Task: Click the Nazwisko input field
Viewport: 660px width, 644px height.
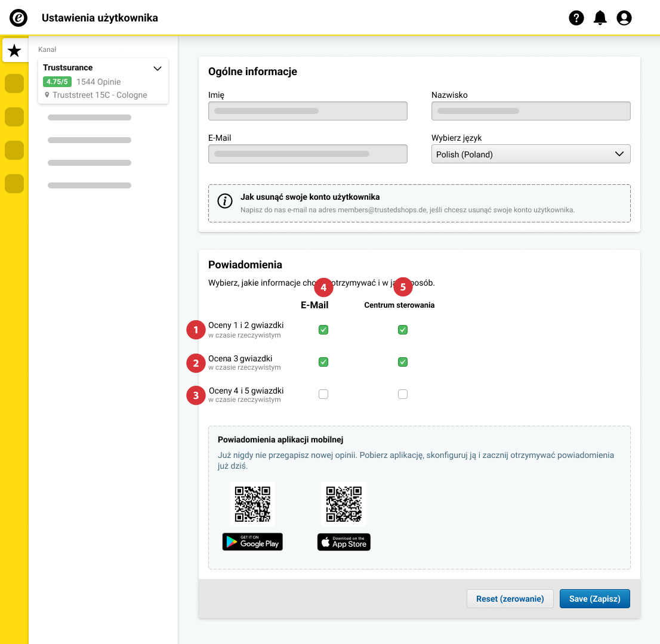Action: [531, 111]
